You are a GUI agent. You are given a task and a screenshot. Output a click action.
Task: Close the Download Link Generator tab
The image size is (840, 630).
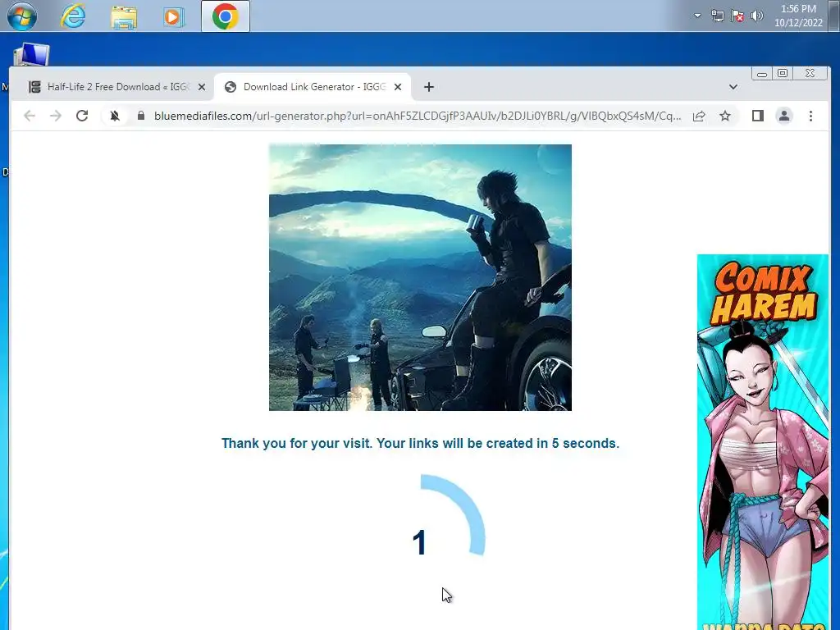[x=398, y=87]
